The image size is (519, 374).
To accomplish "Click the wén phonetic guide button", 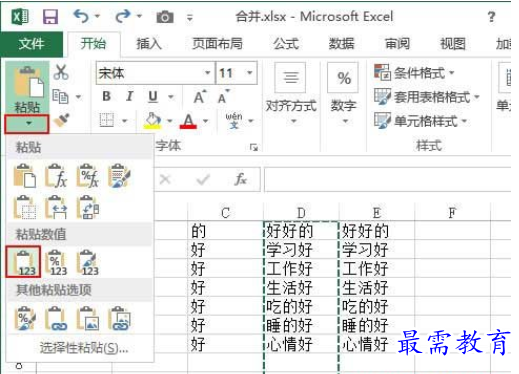I will click(x=234, y=120).
